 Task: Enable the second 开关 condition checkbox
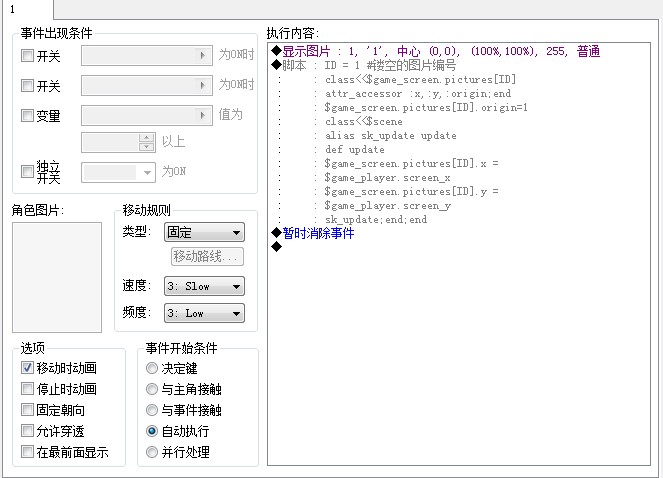pyautogui.click(x=27, y=85)
